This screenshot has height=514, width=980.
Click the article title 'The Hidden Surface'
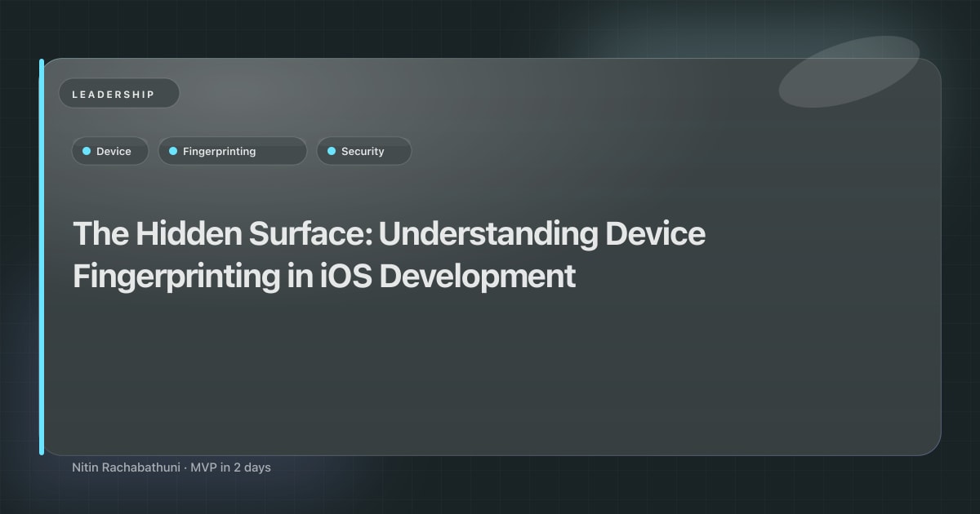point(389,255)
